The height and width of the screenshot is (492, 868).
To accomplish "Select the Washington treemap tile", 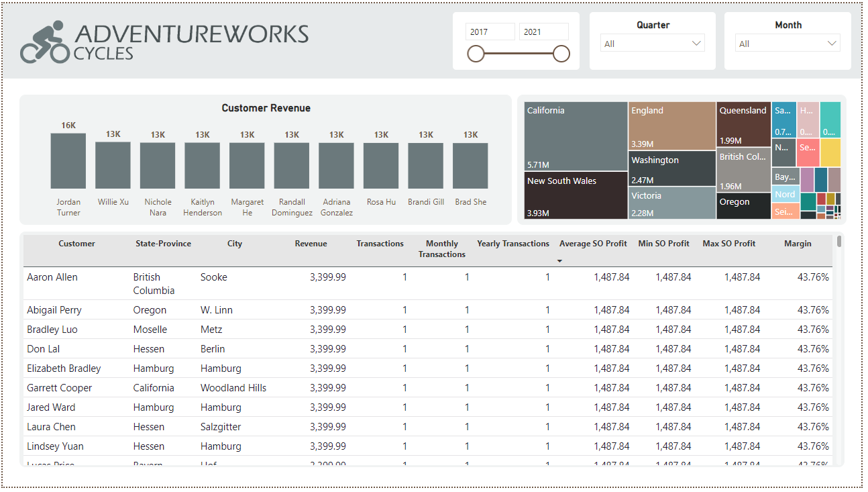I will tap(672, 168).
